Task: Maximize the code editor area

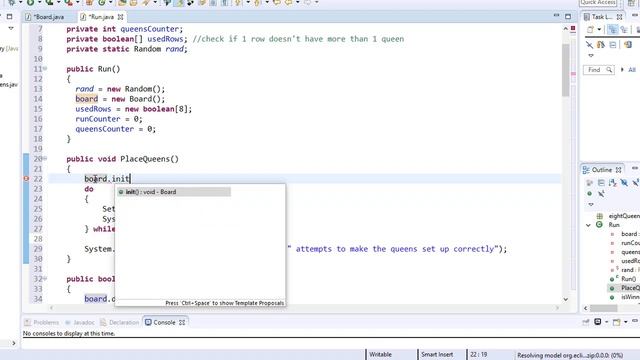Action: [x=568, y=16]
